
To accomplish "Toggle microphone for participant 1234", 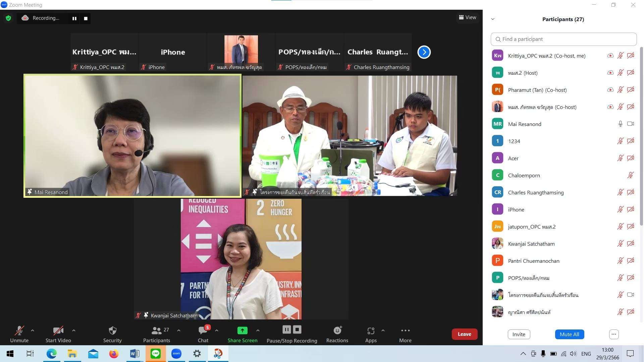I will [621, 141].
